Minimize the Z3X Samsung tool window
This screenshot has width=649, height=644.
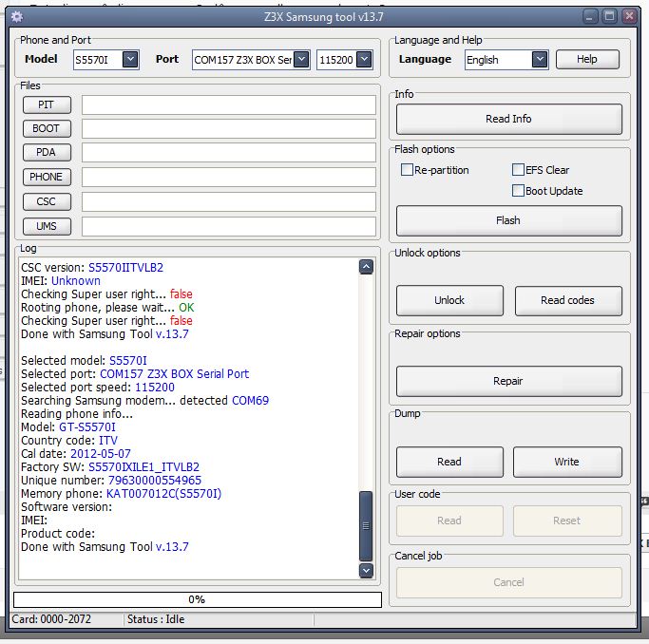590,16
